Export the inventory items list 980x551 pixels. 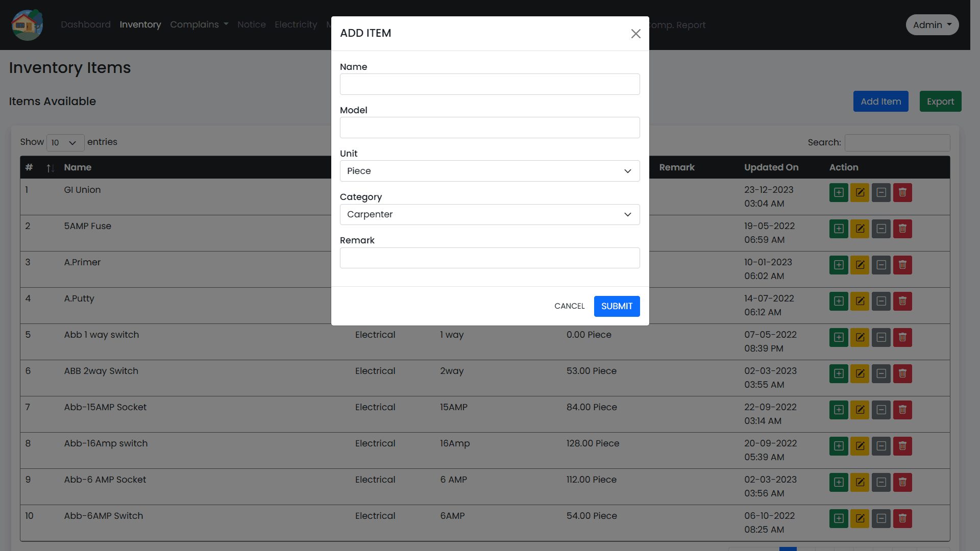pos(940,101)
